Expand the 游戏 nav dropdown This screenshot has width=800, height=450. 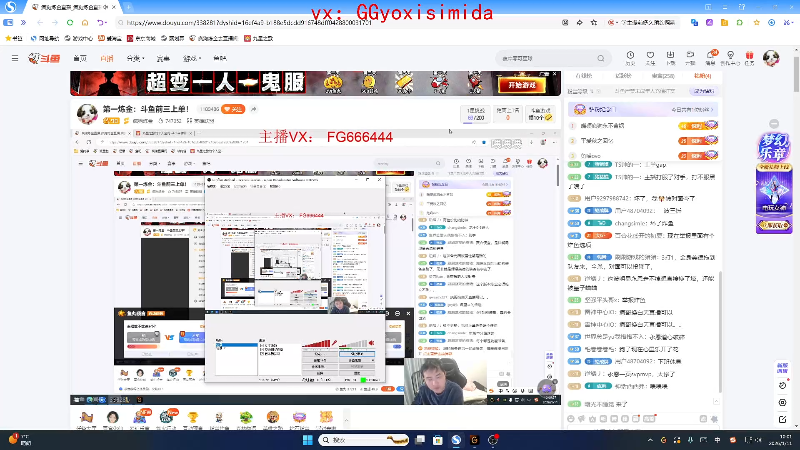coord(192,59)
